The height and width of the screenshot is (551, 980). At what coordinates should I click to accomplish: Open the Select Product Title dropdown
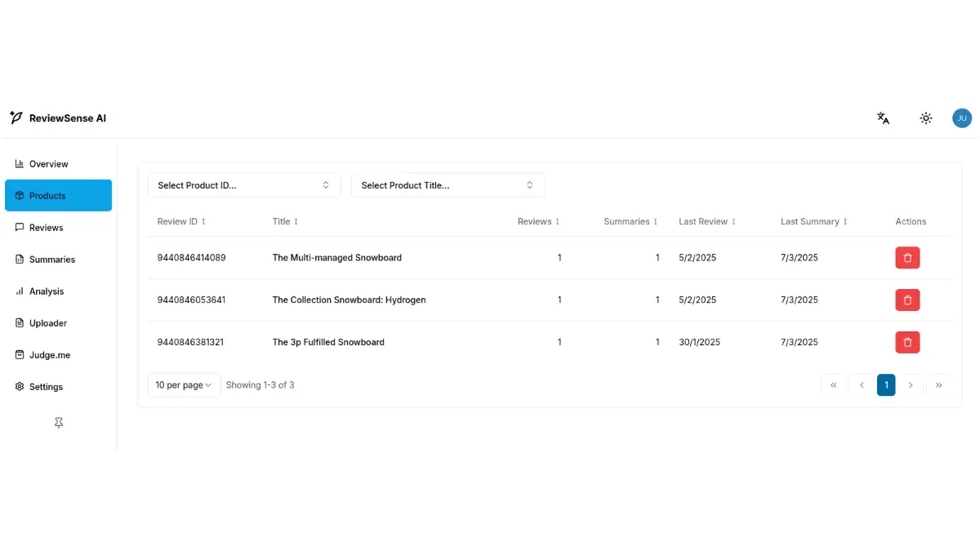448,185
